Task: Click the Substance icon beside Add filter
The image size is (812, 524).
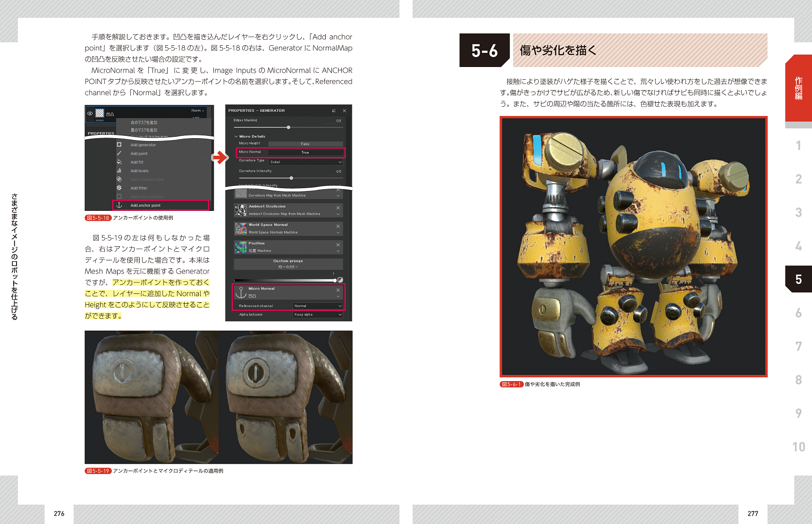Action: [x=119, y=188]
